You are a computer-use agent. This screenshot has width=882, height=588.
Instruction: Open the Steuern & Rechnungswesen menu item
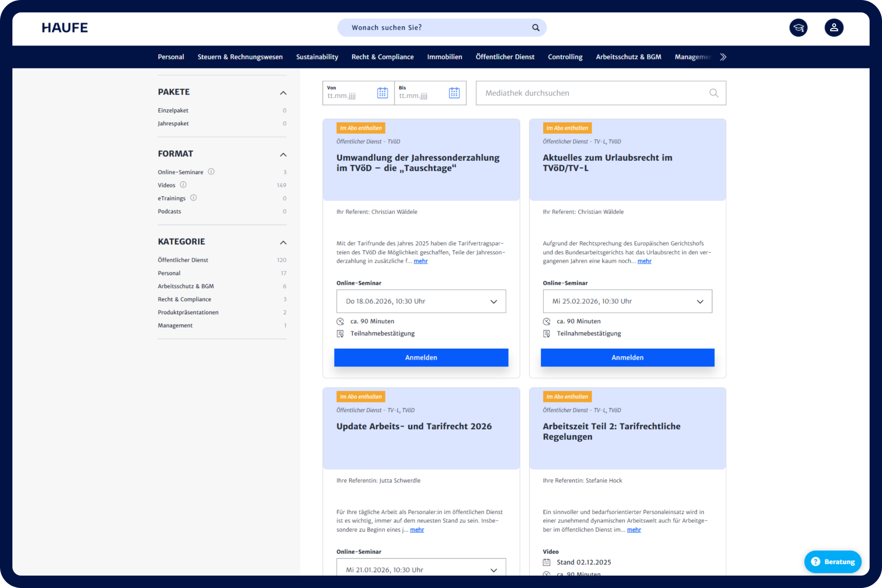[240, 57]
